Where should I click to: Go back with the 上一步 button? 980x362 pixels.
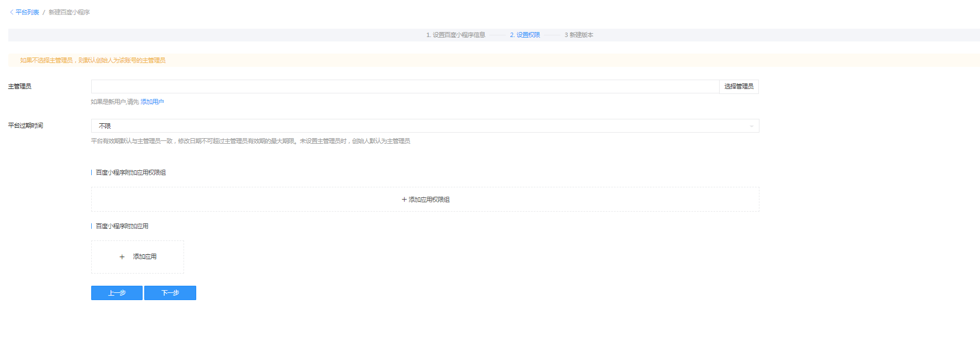click(117, 293)
